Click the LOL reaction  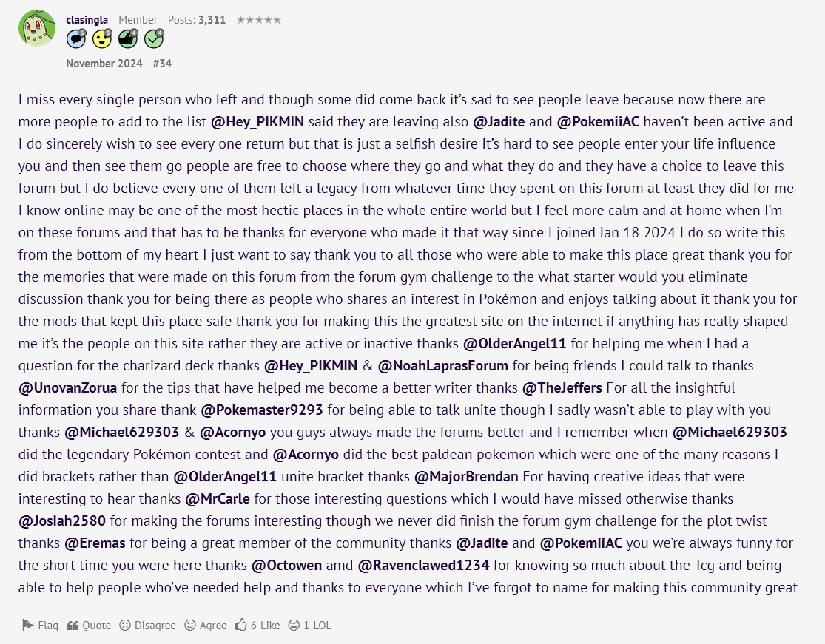[310, 625]
